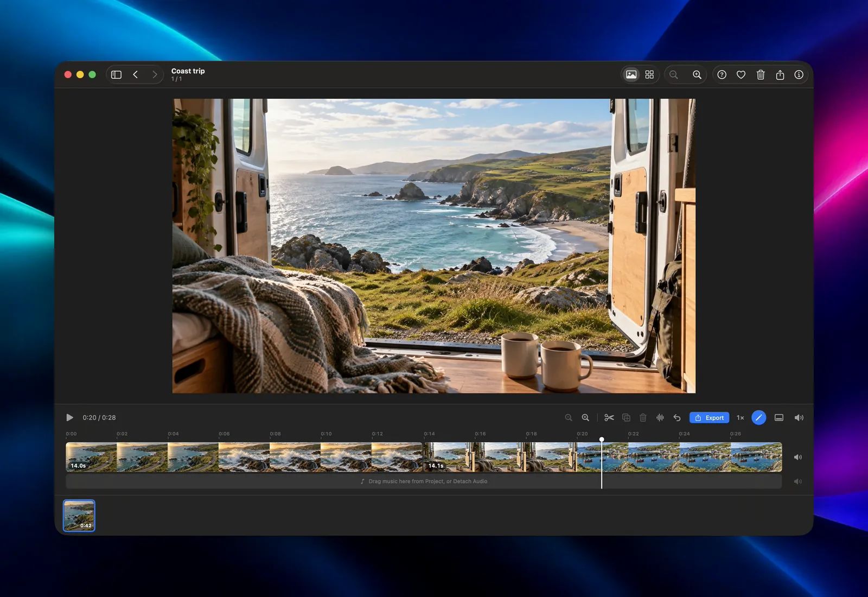The height and width of the screenshot is (597, 868).
Task: Zoom in the timeline
Action: pos(585,417)
